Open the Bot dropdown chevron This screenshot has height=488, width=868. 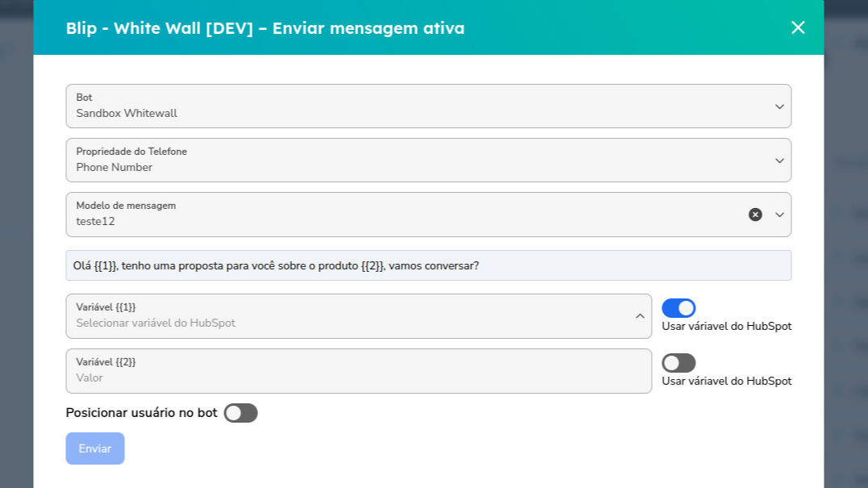[779, 106]
